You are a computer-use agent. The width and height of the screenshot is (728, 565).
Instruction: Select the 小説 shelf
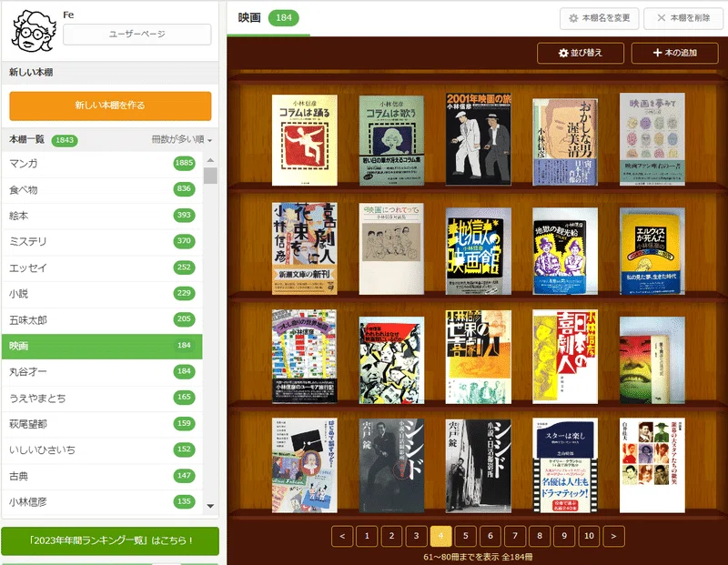tap(102, 294)
